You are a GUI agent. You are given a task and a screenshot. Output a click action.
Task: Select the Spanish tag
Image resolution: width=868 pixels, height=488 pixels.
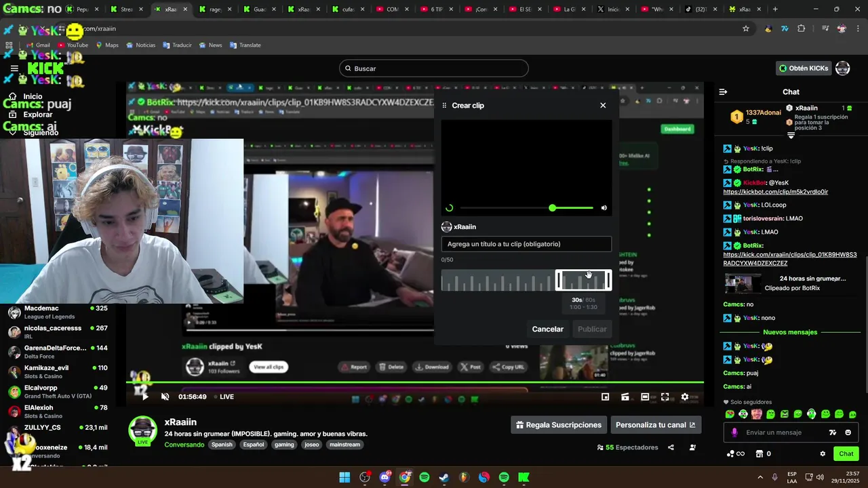[x=221, y=445]
